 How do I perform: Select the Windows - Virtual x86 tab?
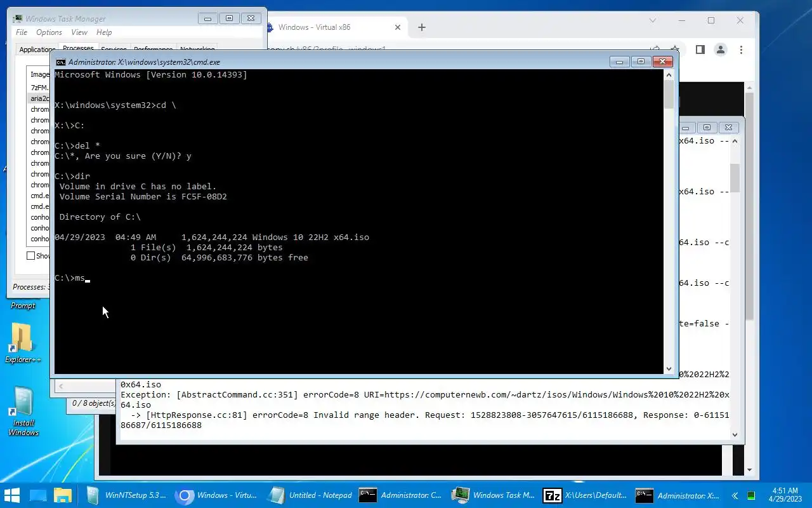point(334,27)
